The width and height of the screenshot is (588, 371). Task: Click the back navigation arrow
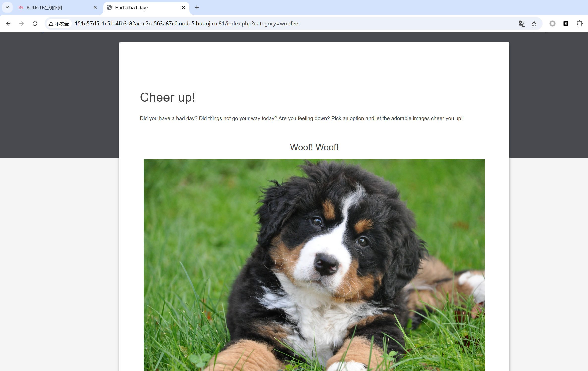coord(8,24)
